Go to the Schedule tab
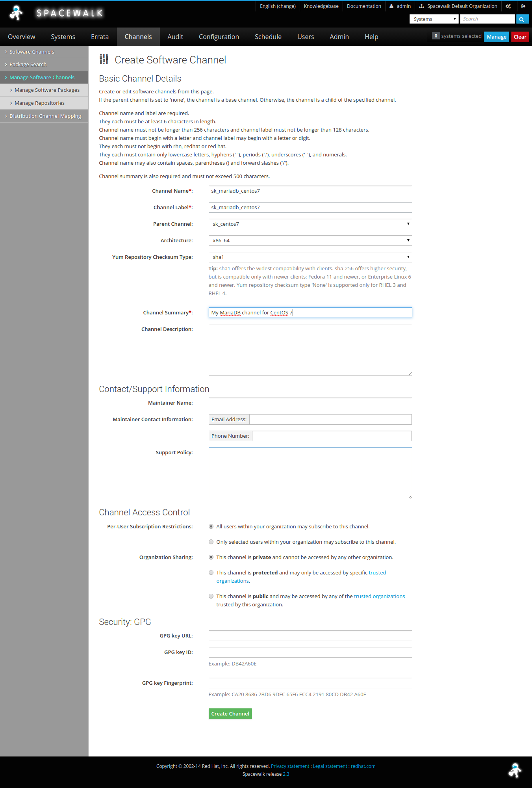Image resolution: width=532 pixels, height=788 pixels. click(268, 37)
